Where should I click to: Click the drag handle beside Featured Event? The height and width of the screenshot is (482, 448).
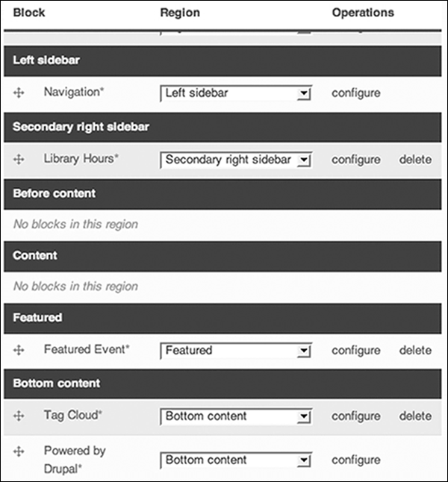(20, 350)
